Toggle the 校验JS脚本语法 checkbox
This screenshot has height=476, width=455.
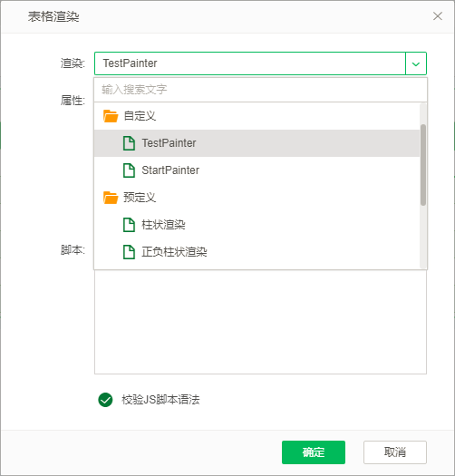point(105,400)
